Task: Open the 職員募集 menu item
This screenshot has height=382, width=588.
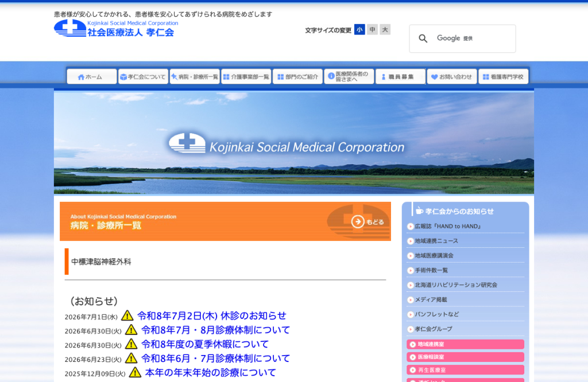Action: [400, 76]
